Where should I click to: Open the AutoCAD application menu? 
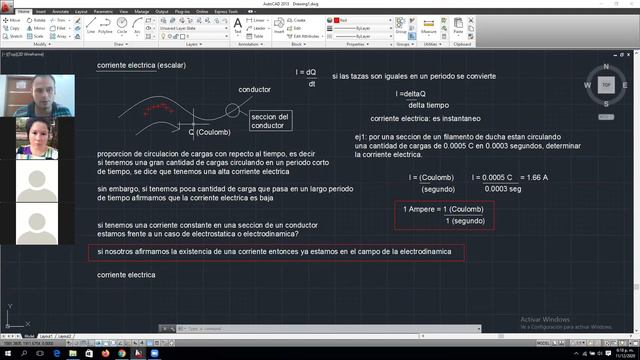tap(7, 6)
